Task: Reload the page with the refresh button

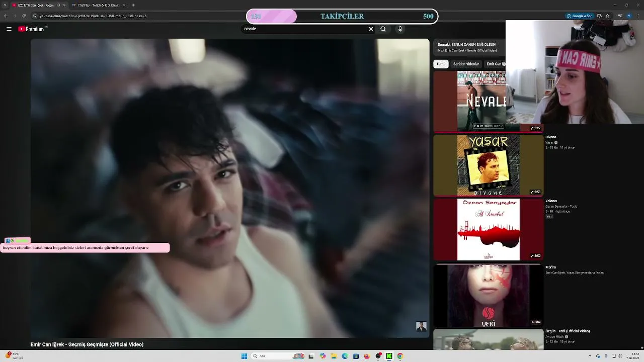Action: click(24, 16)
